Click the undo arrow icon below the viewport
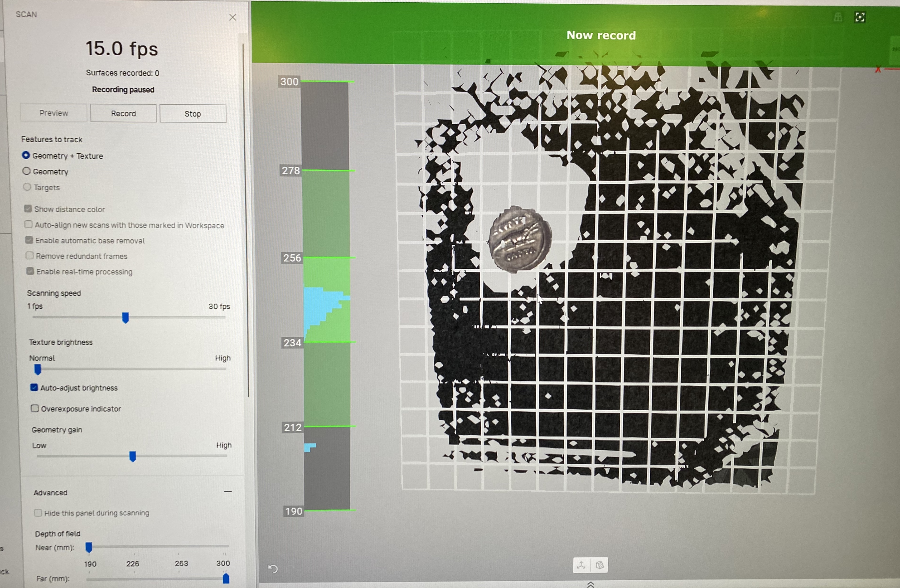This screenshot has height=588, width=900. tap(273, 569)
